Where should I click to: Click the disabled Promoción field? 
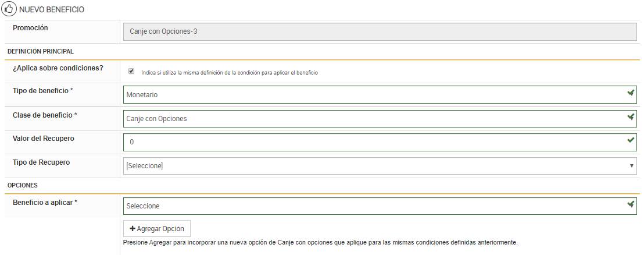380,31
